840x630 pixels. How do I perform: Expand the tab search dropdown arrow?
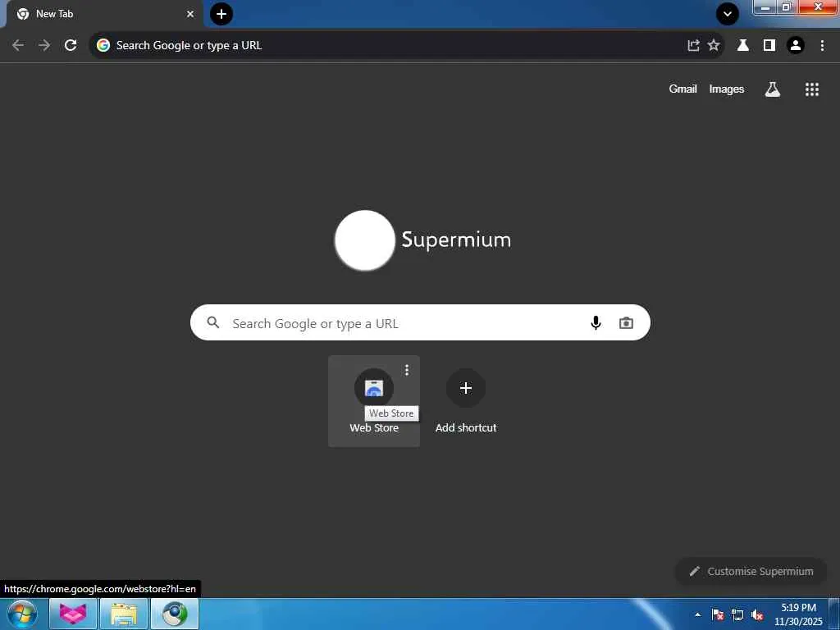coord(728,14)
